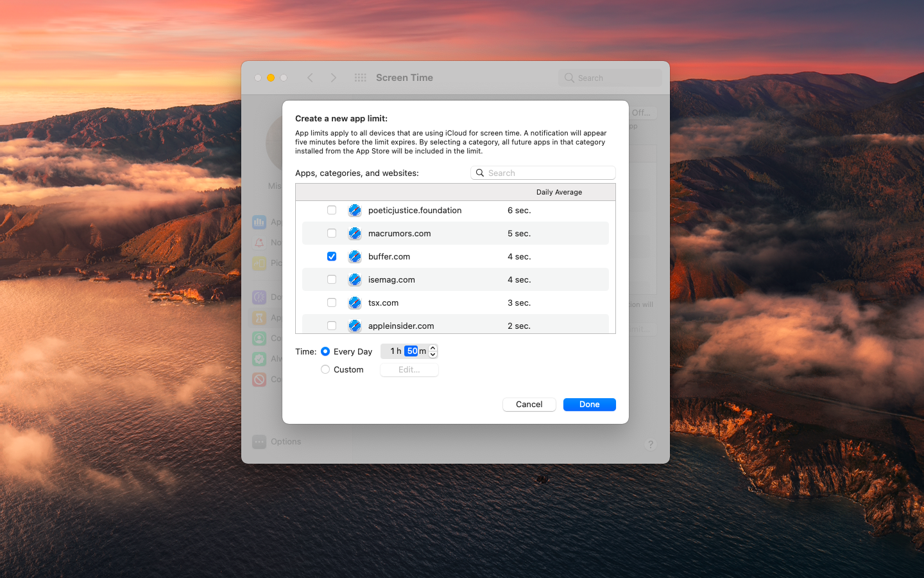924x578 pixels.
Task: Increase time with stepper up arrow
Action: (x=433, y=348)
